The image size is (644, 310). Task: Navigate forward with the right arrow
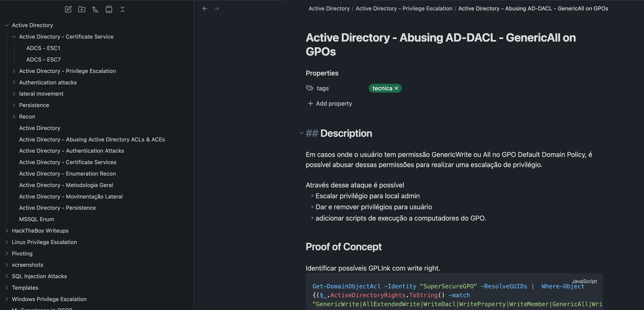[x=217, y=8]
